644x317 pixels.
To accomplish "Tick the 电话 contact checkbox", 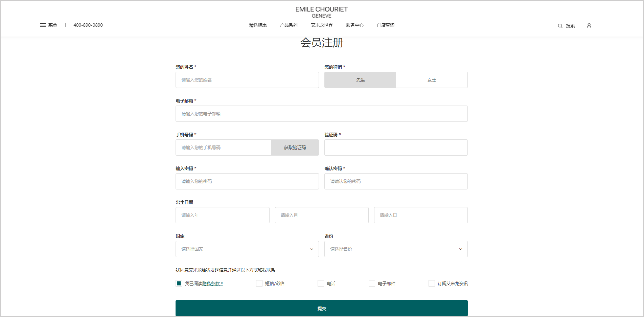I will 321,284.
